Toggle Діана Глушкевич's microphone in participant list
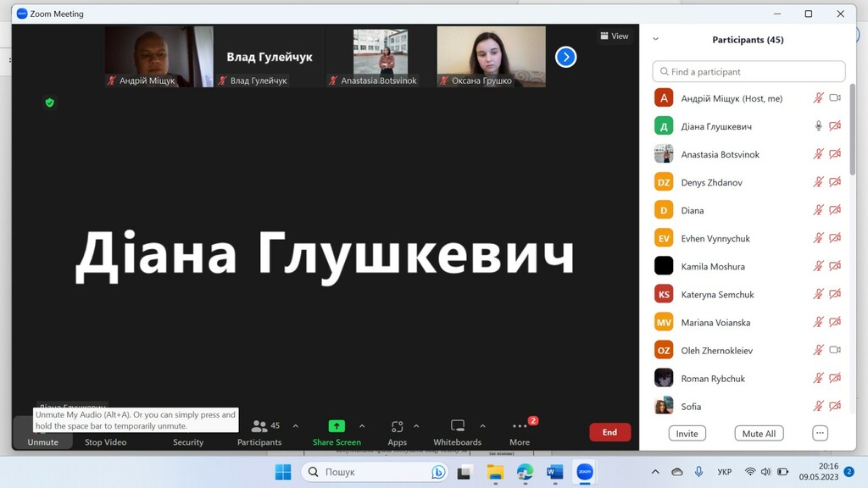 tap(818, 126)
